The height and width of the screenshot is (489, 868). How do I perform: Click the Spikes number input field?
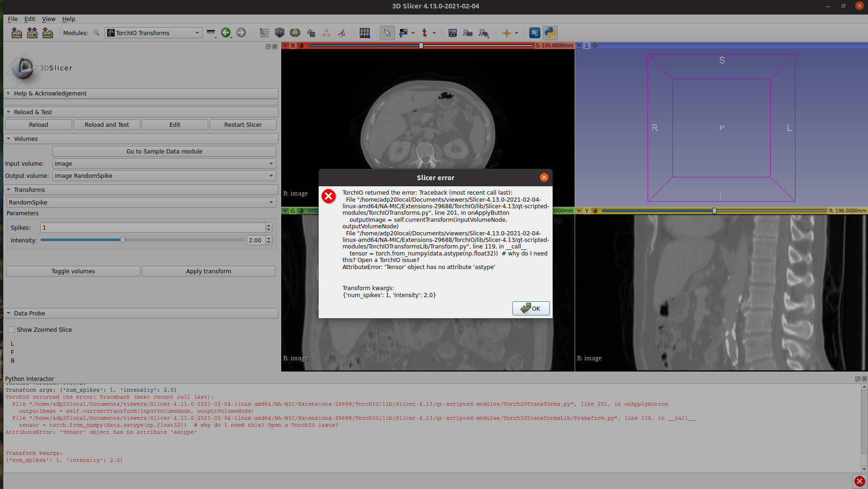(153, 227)
